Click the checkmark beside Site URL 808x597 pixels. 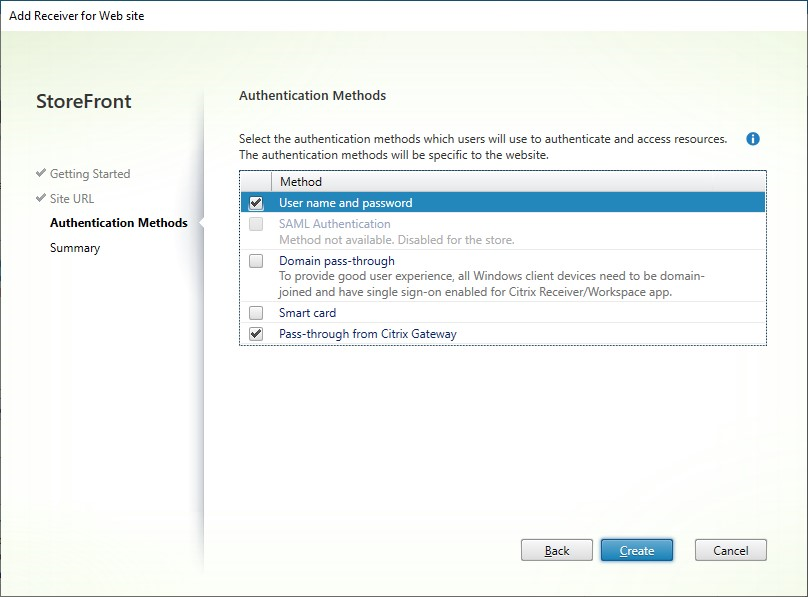41,197
